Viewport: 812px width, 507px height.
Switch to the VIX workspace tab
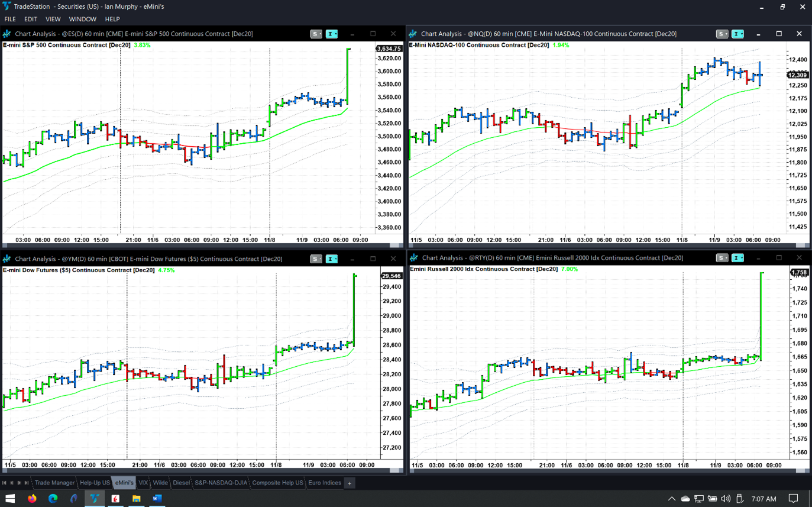(143, 483)
